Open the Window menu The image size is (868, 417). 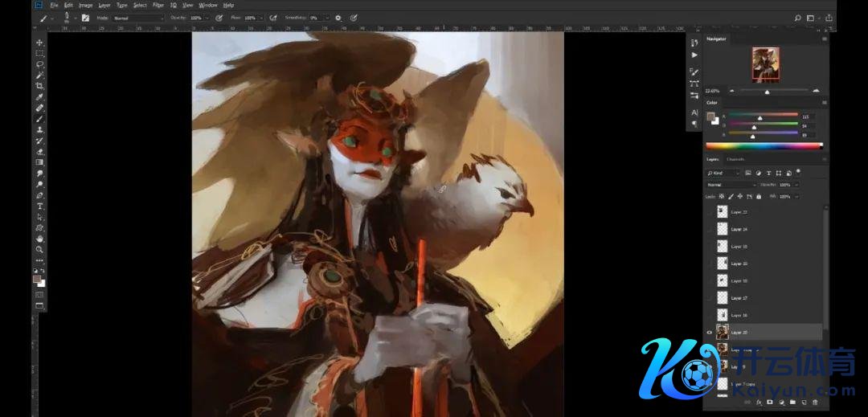click(x=208, y=5)
